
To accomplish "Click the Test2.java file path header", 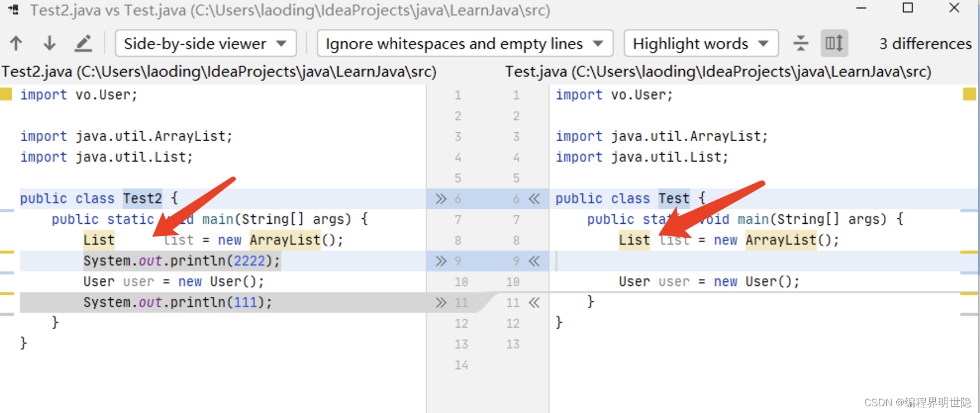I will point(218,71).
